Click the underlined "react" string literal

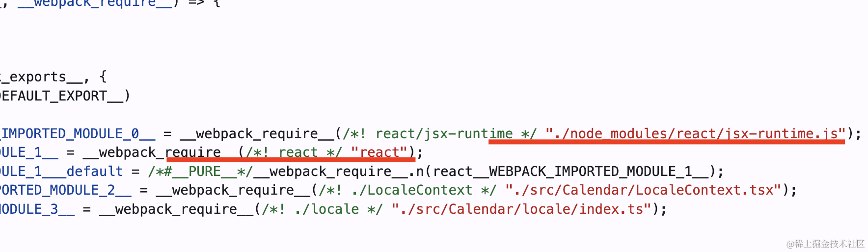(x=379, y=152)
